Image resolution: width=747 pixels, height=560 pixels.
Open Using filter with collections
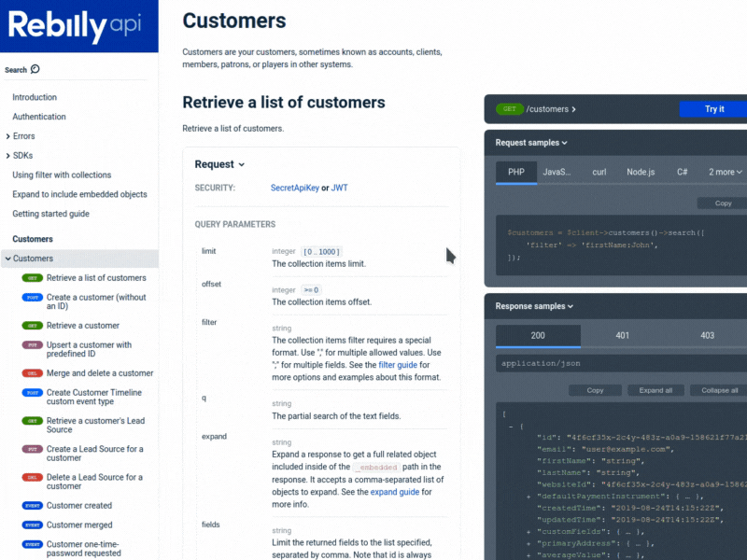62,175
